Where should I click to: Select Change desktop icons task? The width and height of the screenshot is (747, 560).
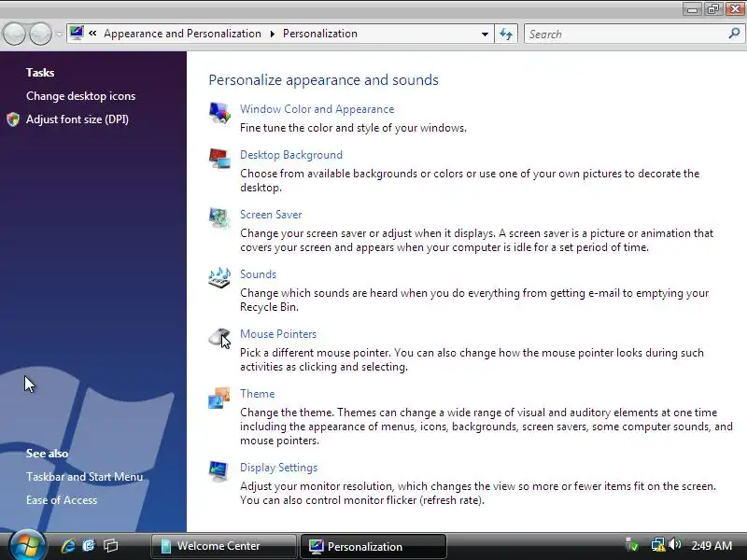(x=80, y=96)
